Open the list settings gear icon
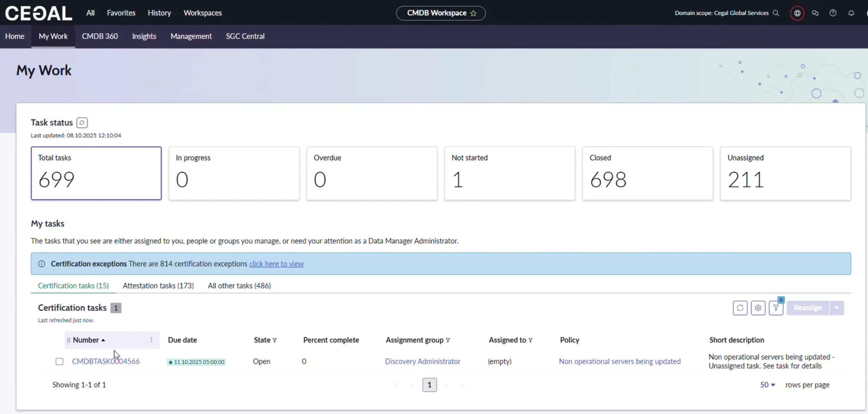 tap(758, 308)
